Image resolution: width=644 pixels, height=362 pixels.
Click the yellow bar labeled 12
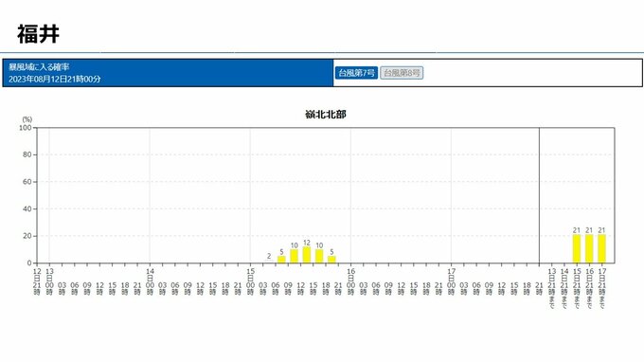pos(307,255)
